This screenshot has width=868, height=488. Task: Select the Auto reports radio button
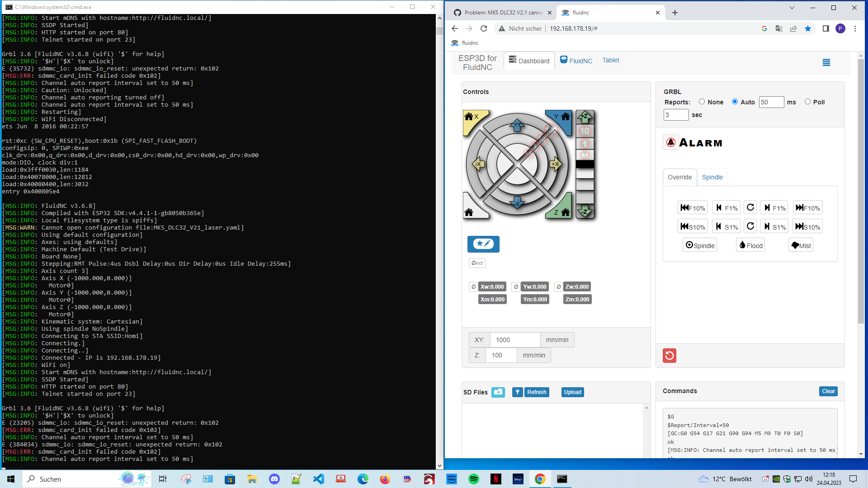click(735, 102)
